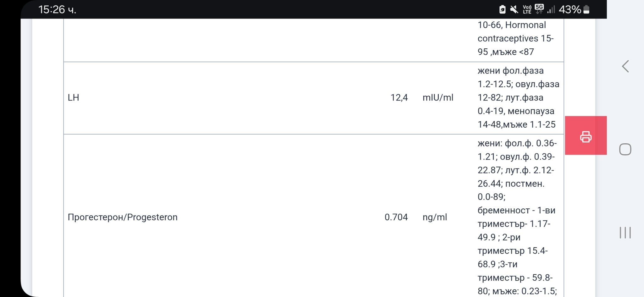Viewport: 644px width, 297px height.
Task: Tap the muted sound status icon
Action: click(514, 9)
